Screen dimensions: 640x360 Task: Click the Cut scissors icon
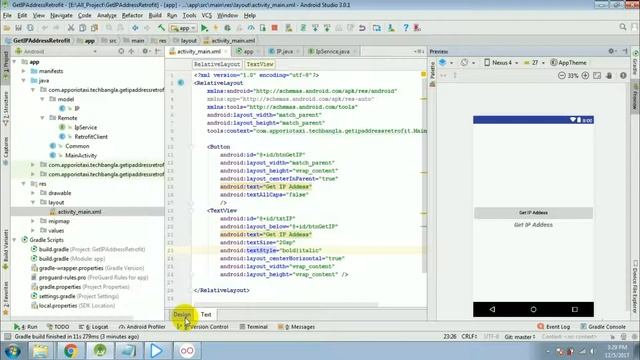tap(71, 28)
